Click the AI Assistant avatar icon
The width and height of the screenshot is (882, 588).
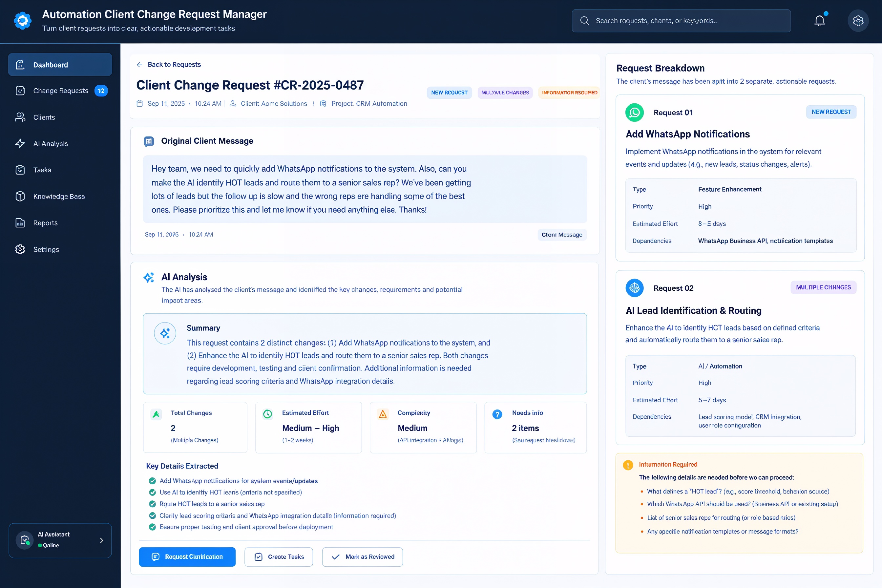tap(25, 540)
